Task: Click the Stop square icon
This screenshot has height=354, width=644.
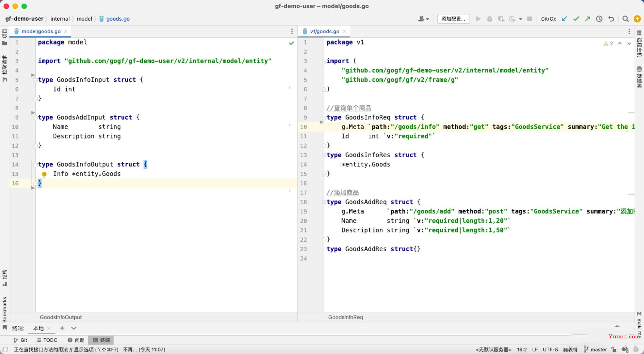Action: (x=529, y=19)
